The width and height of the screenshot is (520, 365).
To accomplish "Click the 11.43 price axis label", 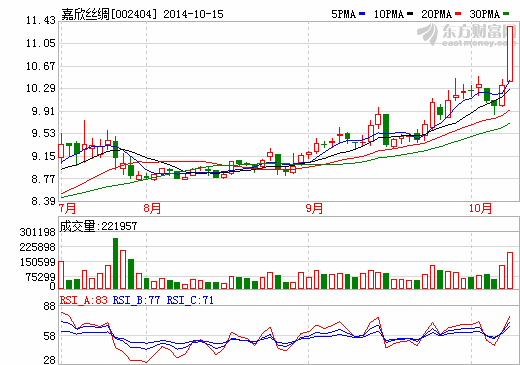I will click(x=41, y=20).
